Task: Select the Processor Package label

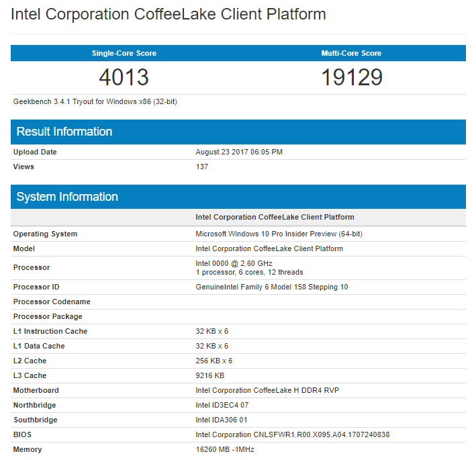Action: [48, 316]
